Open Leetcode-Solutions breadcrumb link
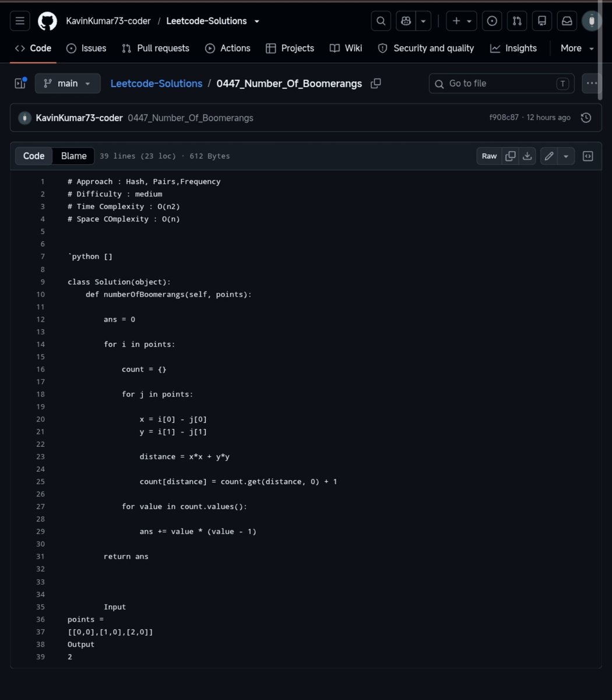The height and width of the screenshot is (700, 612). [156, 83]
